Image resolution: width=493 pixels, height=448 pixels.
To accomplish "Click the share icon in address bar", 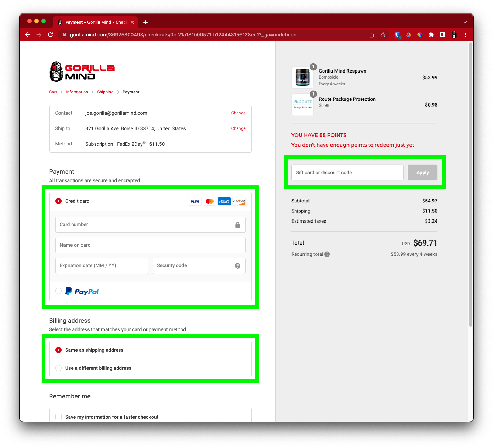I will (372, 35).
